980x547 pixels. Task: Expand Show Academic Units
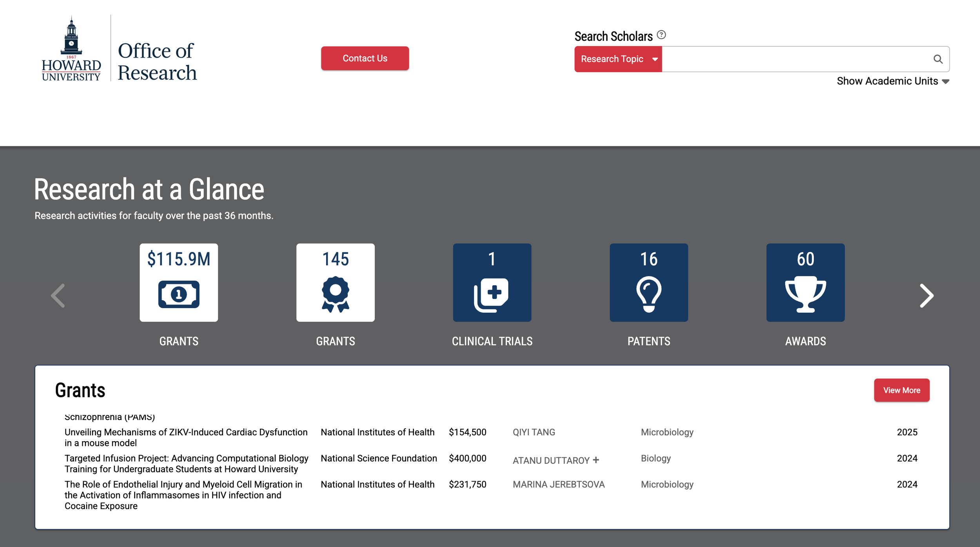[x=893, y=81]
